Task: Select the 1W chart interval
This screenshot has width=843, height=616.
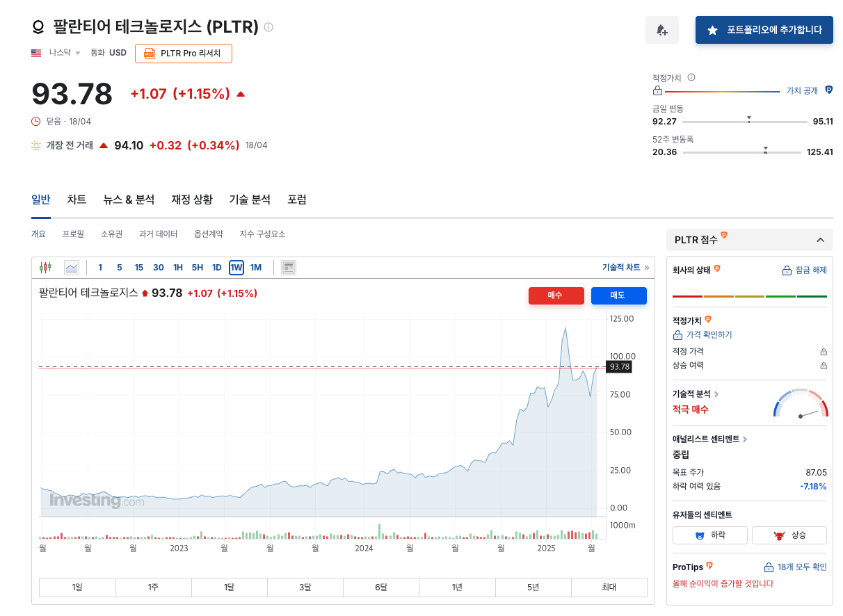Action: coord(236,268)
